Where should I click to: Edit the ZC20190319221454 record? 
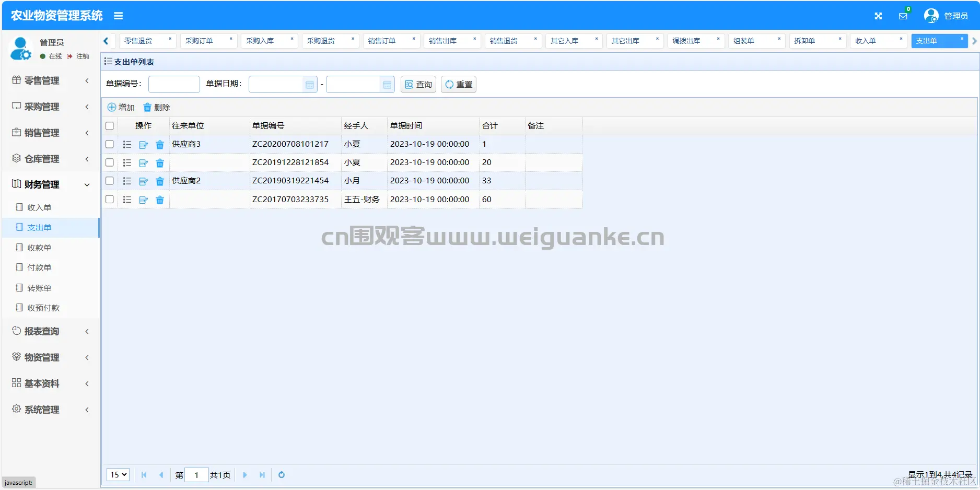click(143, 181)
